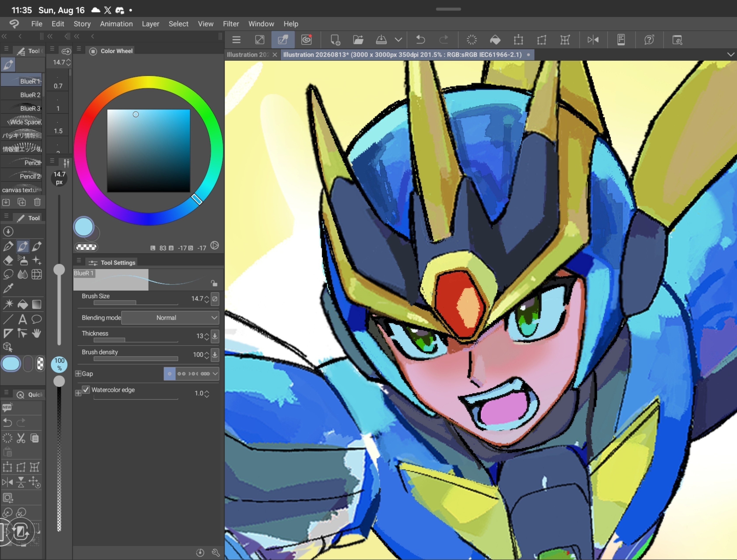Select the Operation object tool
737x560 pixels.
[x=8, y=347]
